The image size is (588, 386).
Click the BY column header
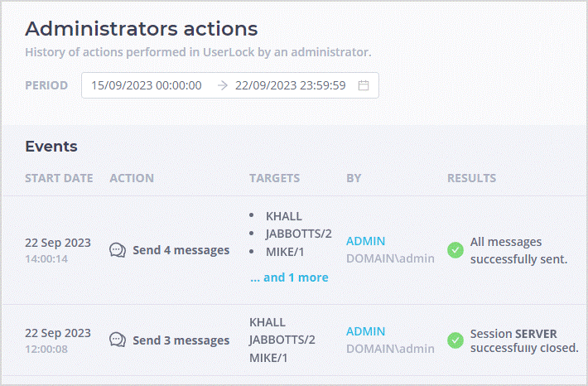pos(354,178)
